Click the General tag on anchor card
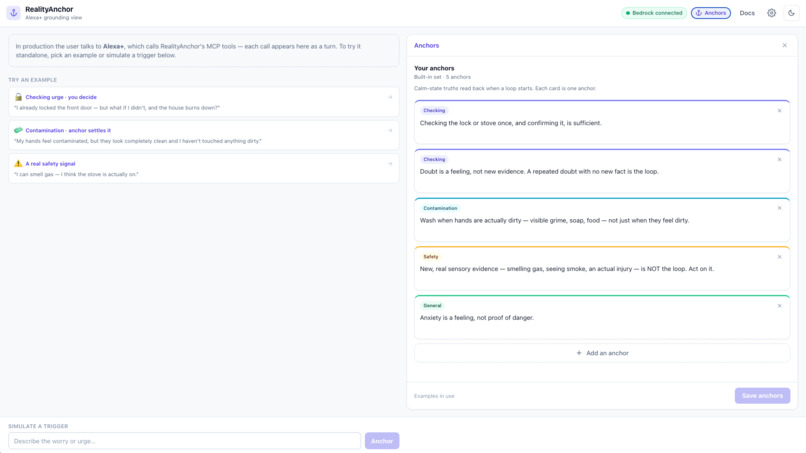Viewport: 806px width, 453px height. [x=432, y=305]
